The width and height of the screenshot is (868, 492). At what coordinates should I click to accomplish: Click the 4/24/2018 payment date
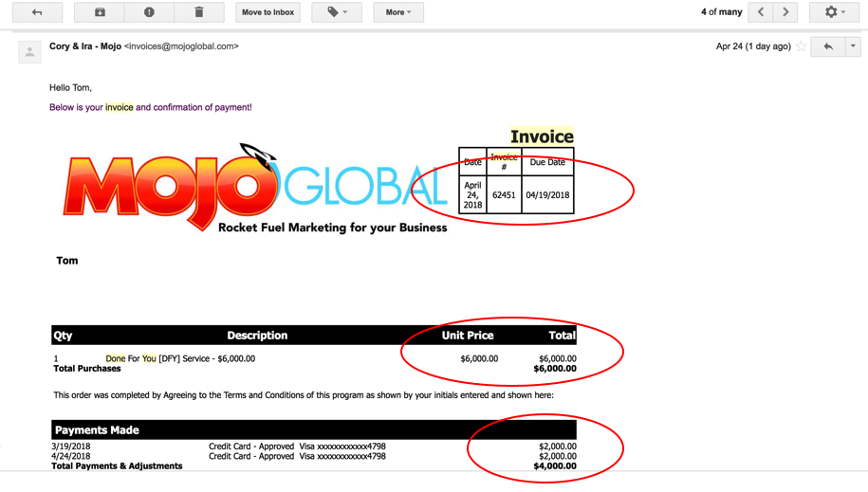coord(71,456)
